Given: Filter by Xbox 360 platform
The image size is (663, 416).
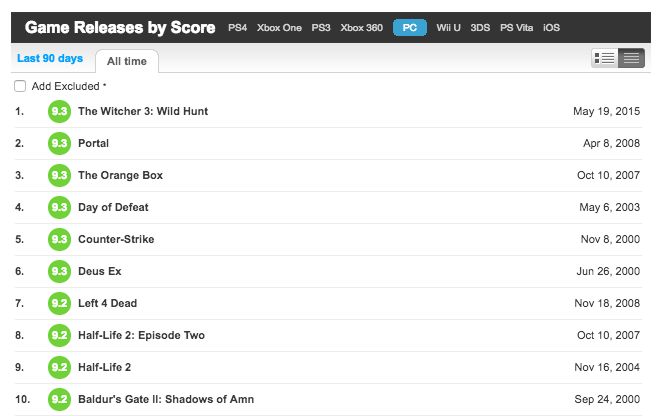Looking at the screenshot, I should 362,28.
